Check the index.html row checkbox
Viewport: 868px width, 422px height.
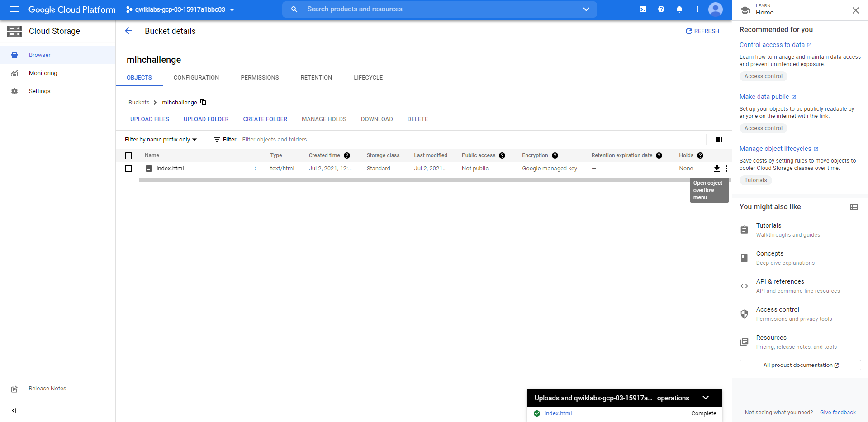click(128, 169)
